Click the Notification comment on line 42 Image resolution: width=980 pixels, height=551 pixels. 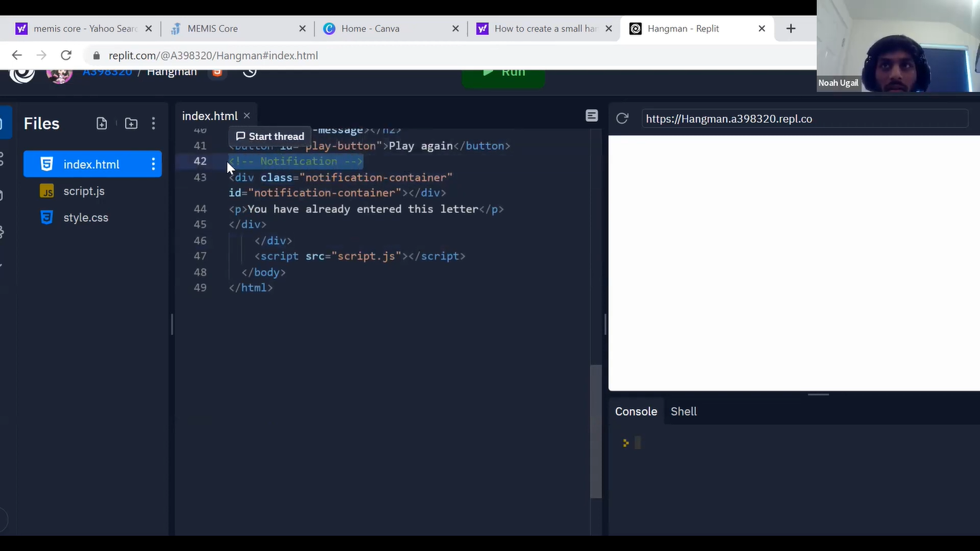coord(296,161)
